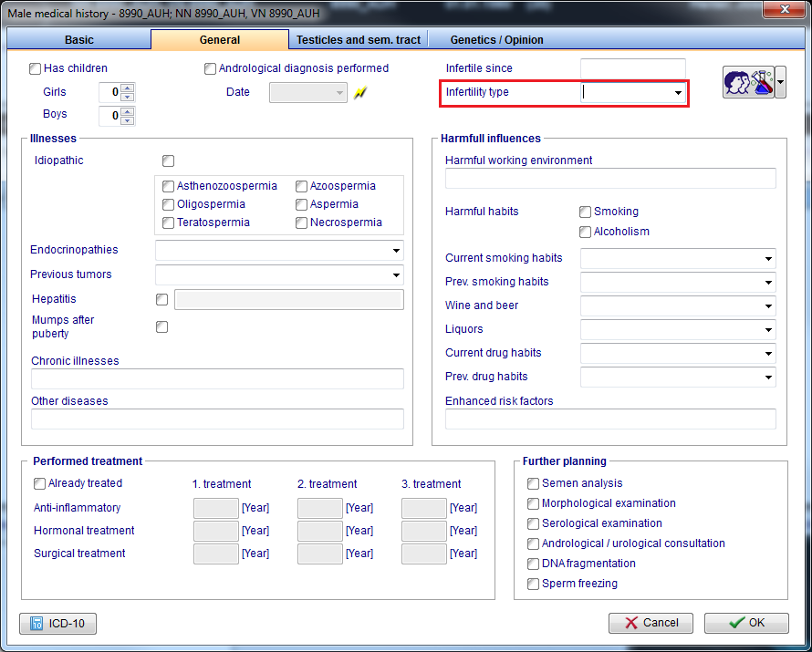Check Already treated
812x652 pixels.
click(39, 484)
